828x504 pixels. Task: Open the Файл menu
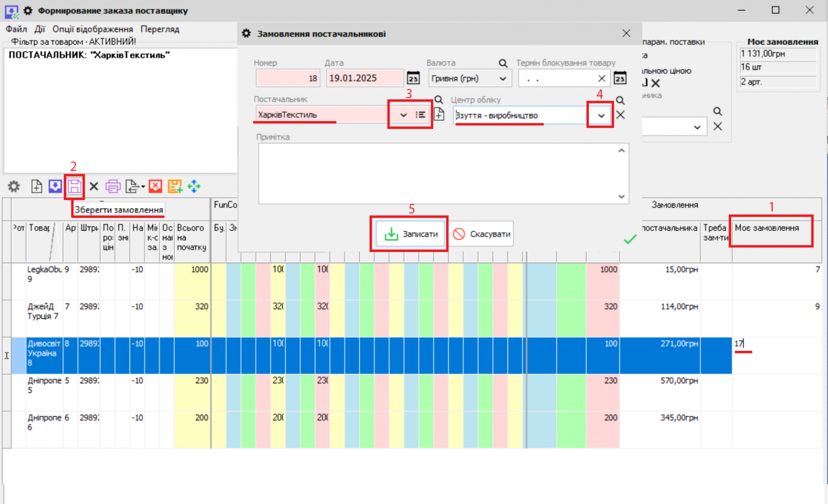pos(16,29)
